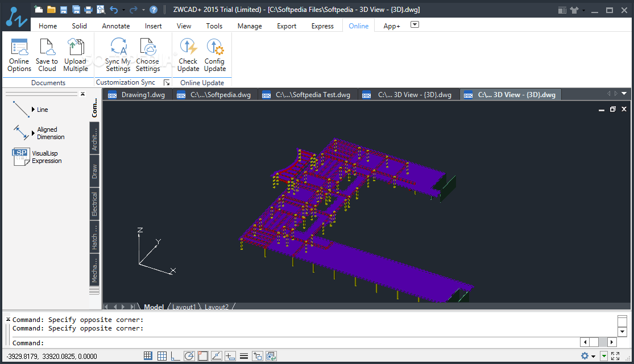The height and width of the screenshot is (364, 634).
Task: Print the drawing via the printer icon
Action: point(88,10)
